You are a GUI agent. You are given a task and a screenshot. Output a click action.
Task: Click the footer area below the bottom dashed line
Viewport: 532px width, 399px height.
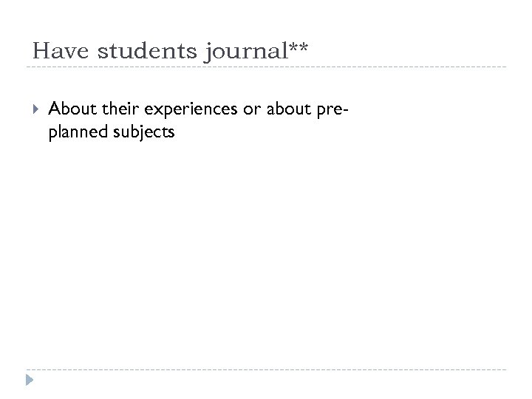266,384
